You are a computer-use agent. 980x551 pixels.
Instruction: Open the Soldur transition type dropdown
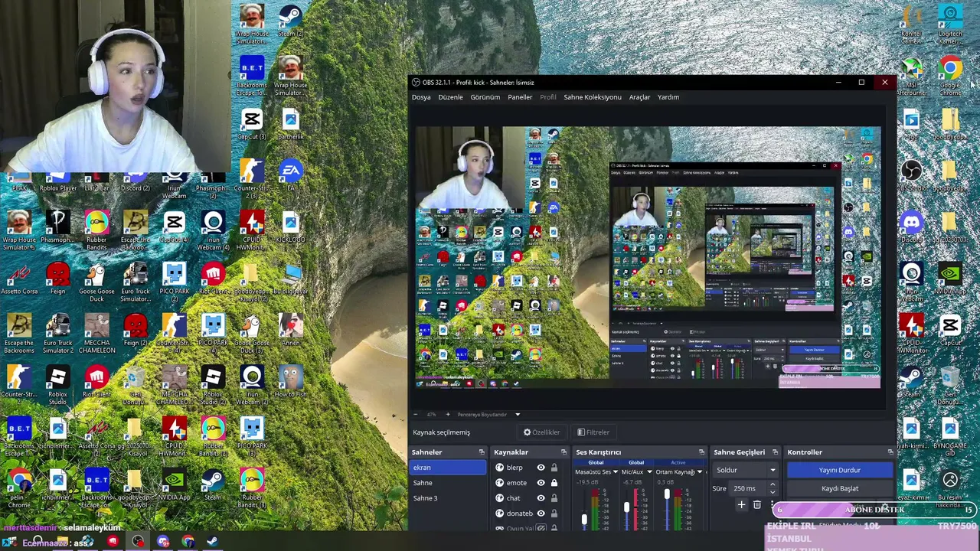coord(745,470)
